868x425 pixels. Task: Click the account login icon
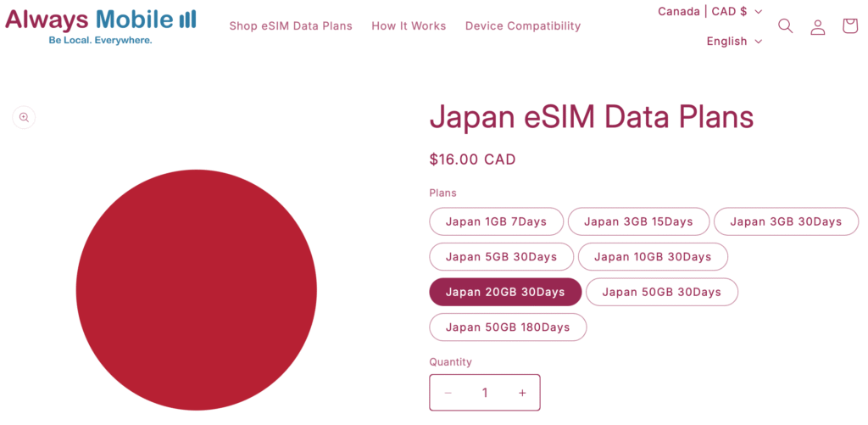(818, 26)
